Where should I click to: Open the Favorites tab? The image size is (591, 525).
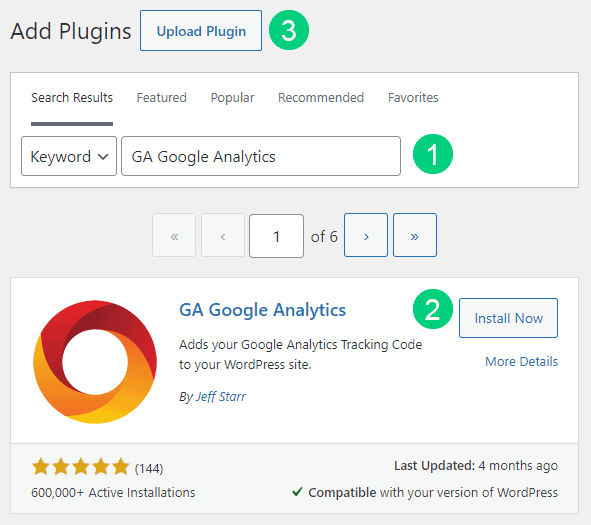pos(413,98)
